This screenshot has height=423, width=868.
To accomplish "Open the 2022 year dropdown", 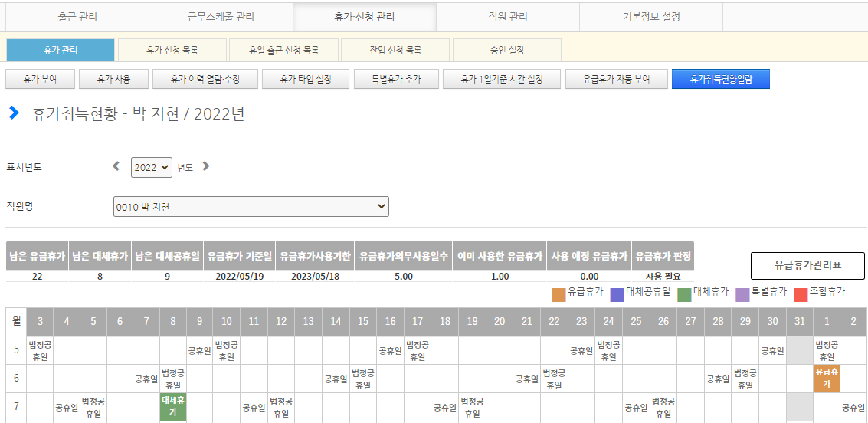I will pyautogui.click(x=152, y=167).
